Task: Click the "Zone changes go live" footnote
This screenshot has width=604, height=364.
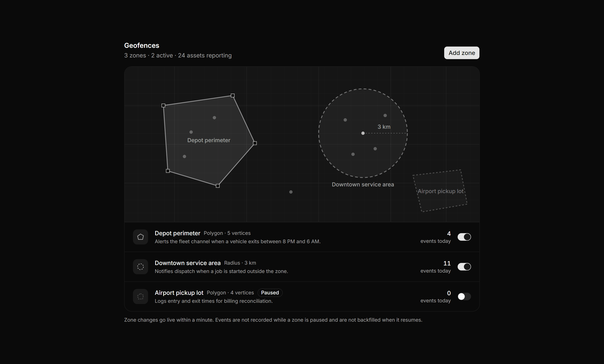Action: [x=273, y=320]
